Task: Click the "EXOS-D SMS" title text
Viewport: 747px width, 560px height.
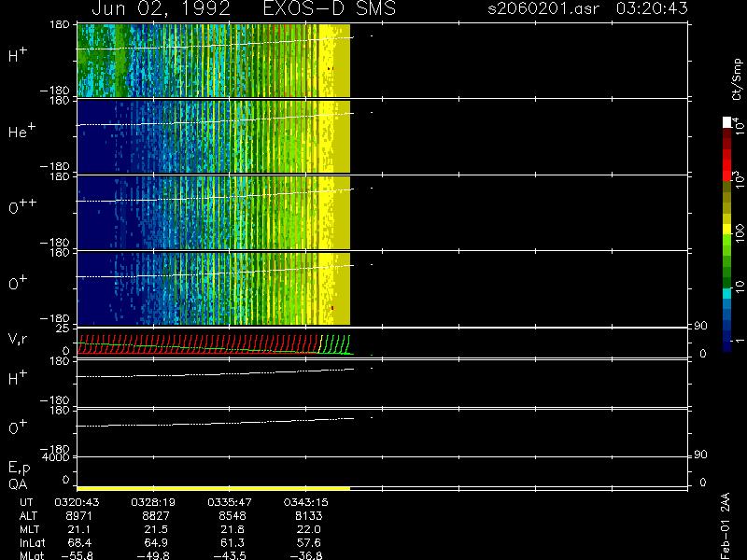Action: (x=330, y=8)
